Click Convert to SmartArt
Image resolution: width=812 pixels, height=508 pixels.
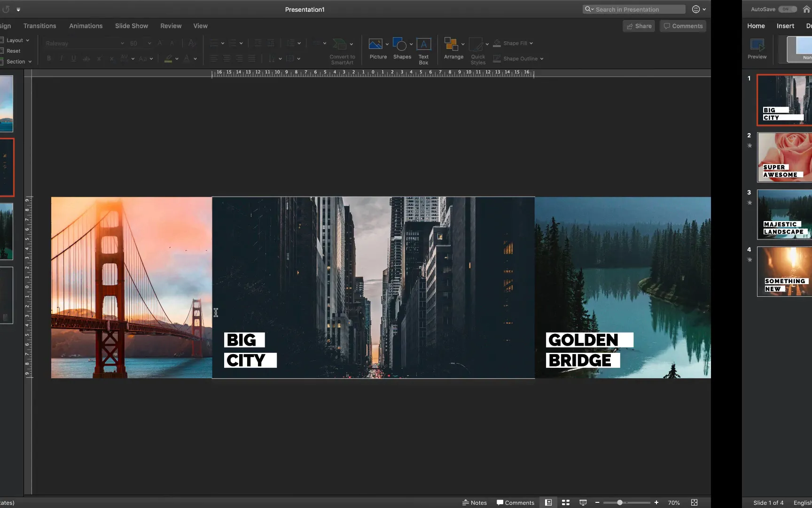click(342, 51)
